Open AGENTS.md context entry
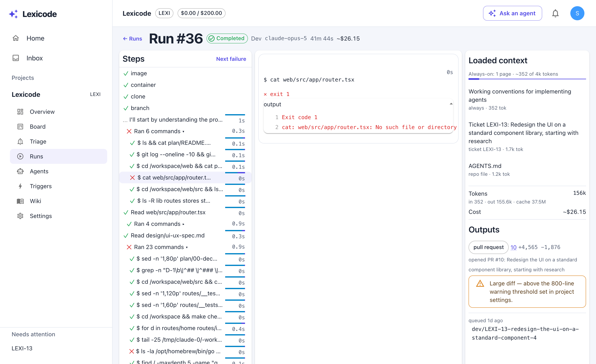Screen dimensions: 596x364 click(x=527, y=170)
